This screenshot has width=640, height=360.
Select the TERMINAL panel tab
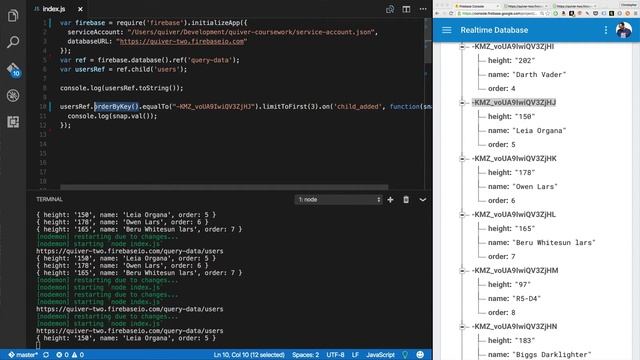click(x=49, y=200)
